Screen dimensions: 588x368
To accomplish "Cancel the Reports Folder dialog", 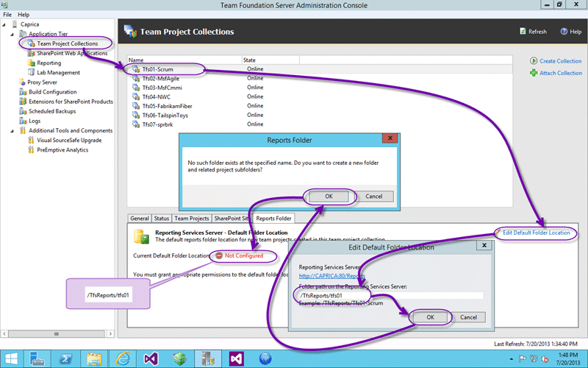I will 374,197.
